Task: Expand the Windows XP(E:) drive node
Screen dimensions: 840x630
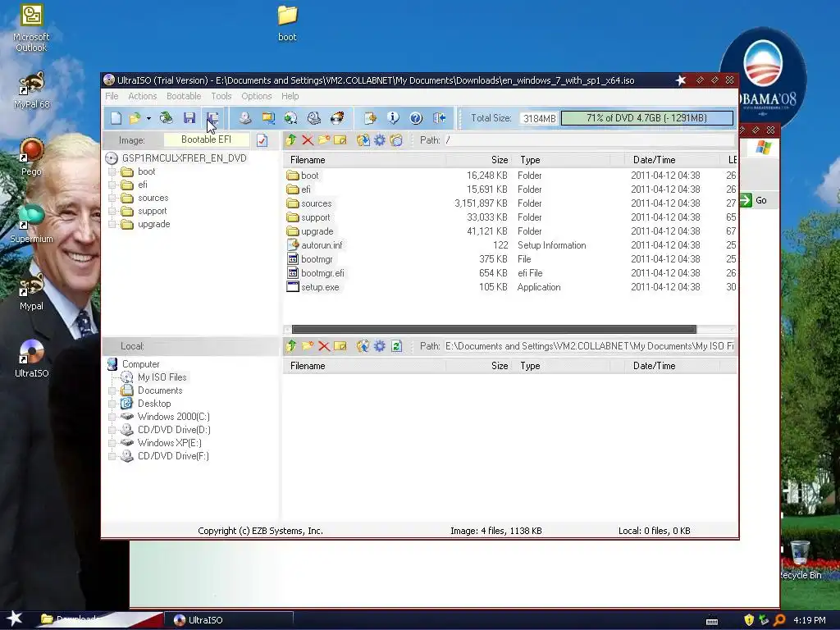Action: (x=112, y=443)
